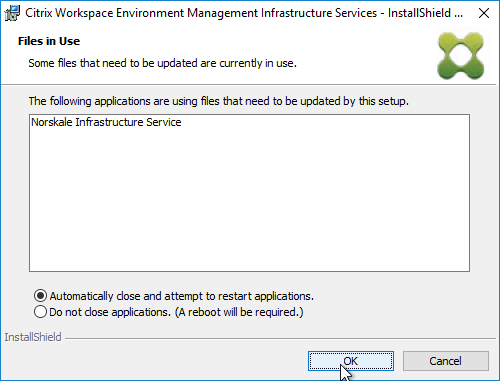Select the Do not close applications radio button
The width and height of the screenshot is (500, 381).
coord(40,312)
